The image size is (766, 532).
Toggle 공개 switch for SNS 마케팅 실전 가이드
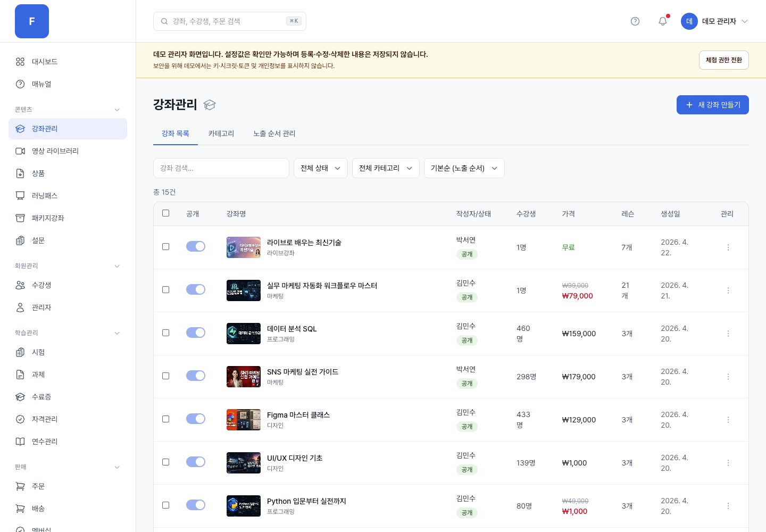[x=196, y=376]
